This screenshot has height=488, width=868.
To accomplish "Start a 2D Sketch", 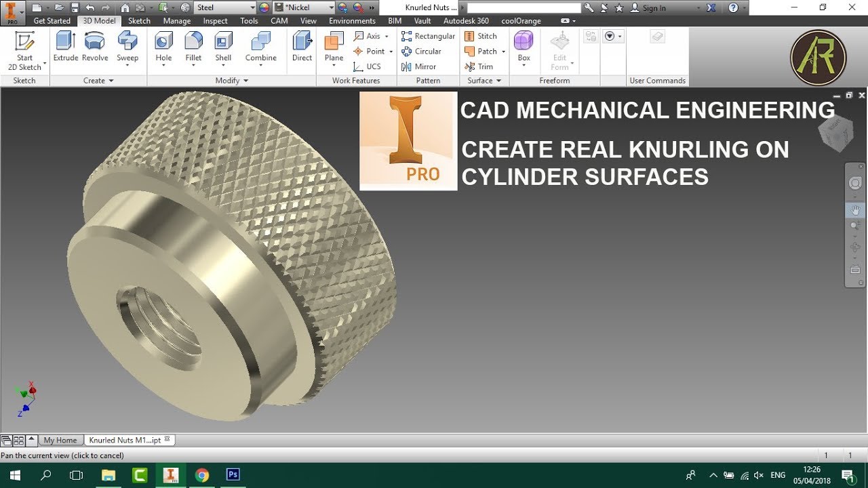I will tap(25, 51).
